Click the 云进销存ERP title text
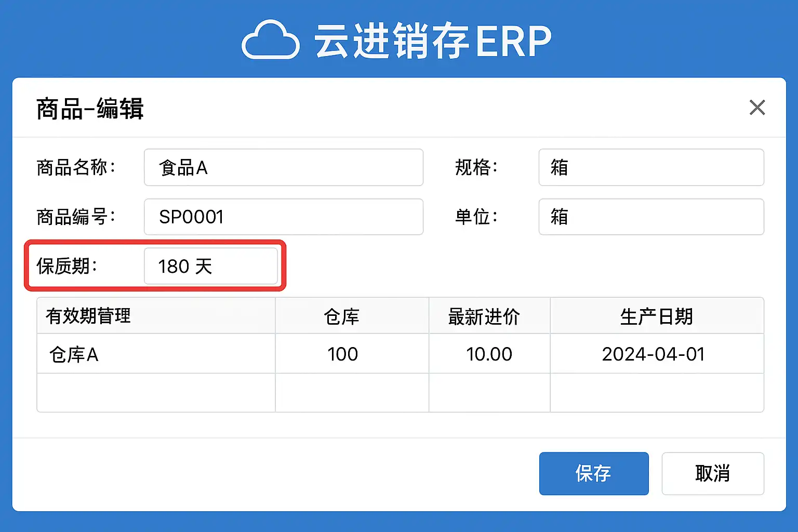798x532 pixels. [x=432, y=41]
